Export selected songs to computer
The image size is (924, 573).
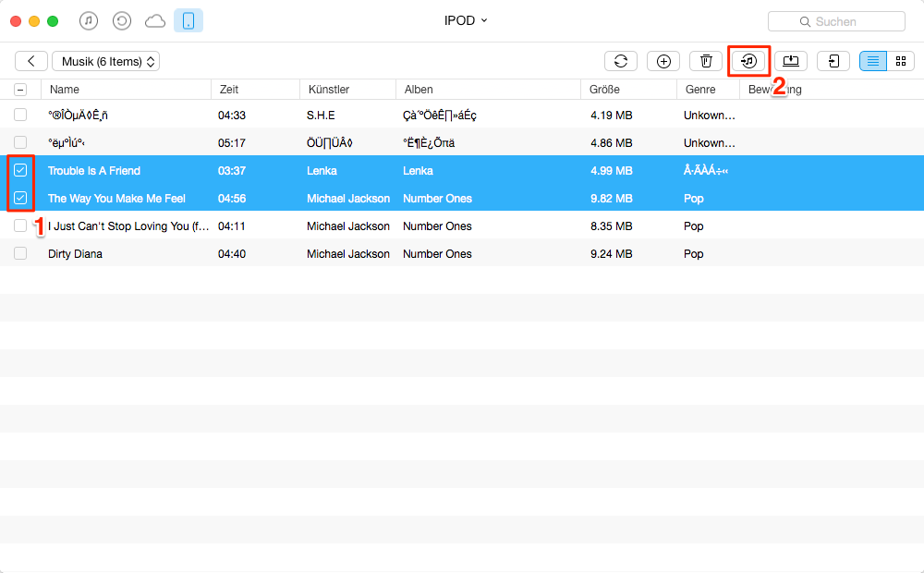tap(791, 61)
